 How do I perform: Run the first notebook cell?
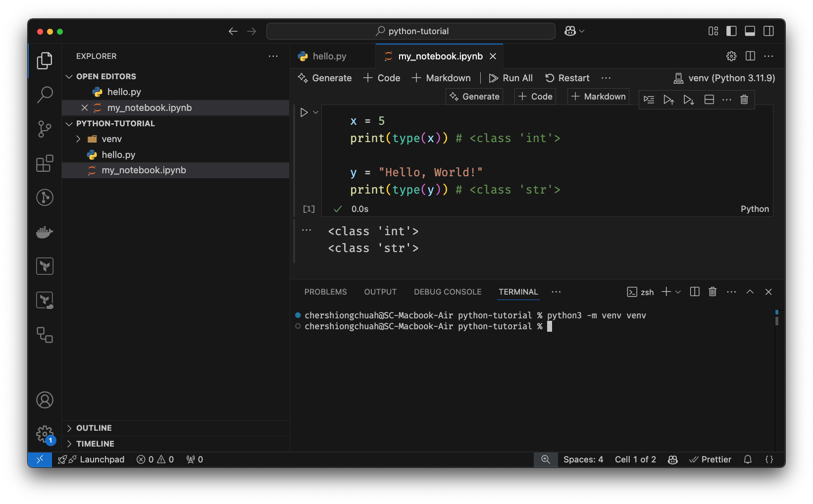click(304, 112)
